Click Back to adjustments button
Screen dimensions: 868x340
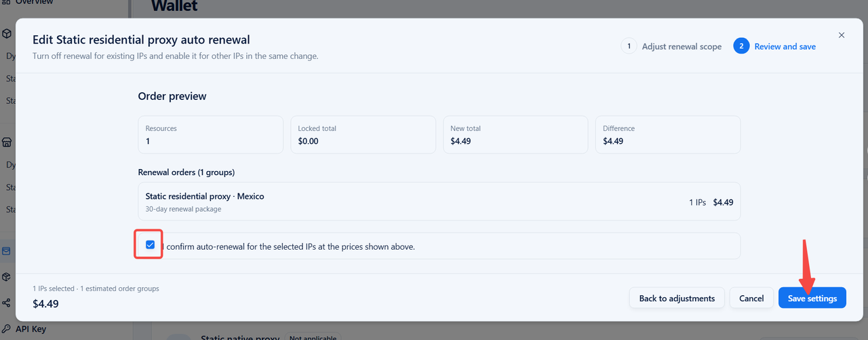coord(677,298)
